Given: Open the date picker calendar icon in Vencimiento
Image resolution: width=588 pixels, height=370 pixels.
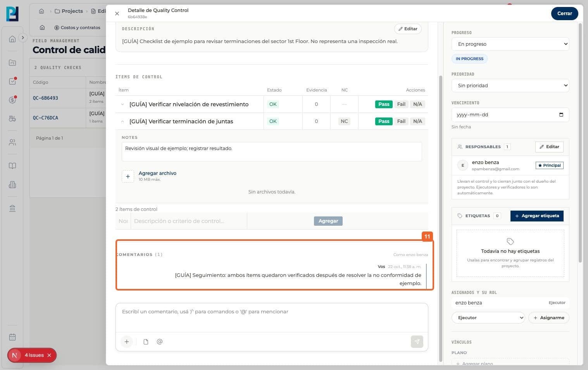Looking at the screenshot, I should 561,115.
